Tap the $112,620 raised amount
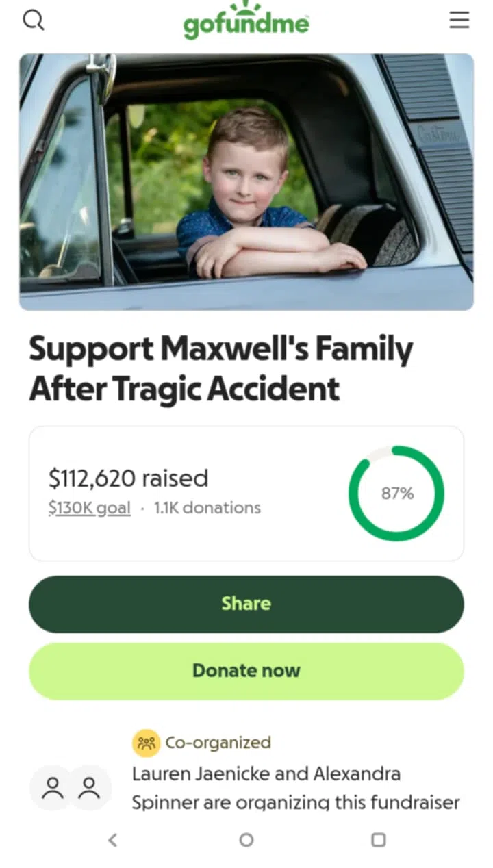This screenshot has width=493, height=868. point(128,478)
